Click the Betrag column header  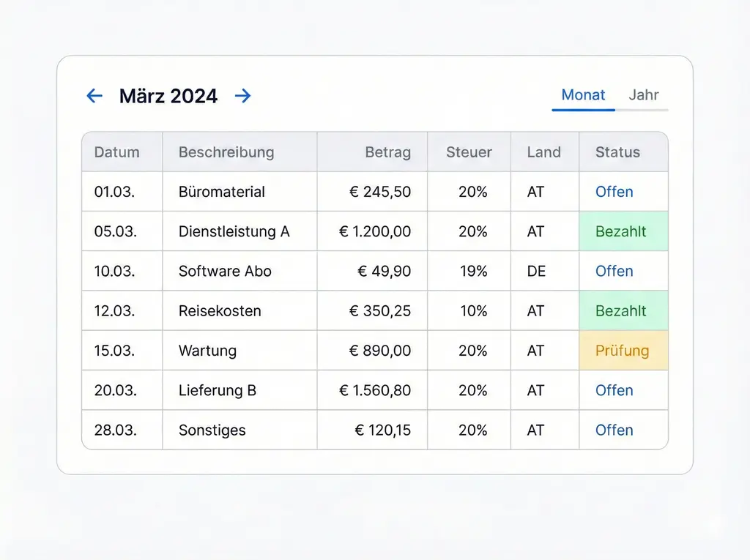(x=387, y=152)
